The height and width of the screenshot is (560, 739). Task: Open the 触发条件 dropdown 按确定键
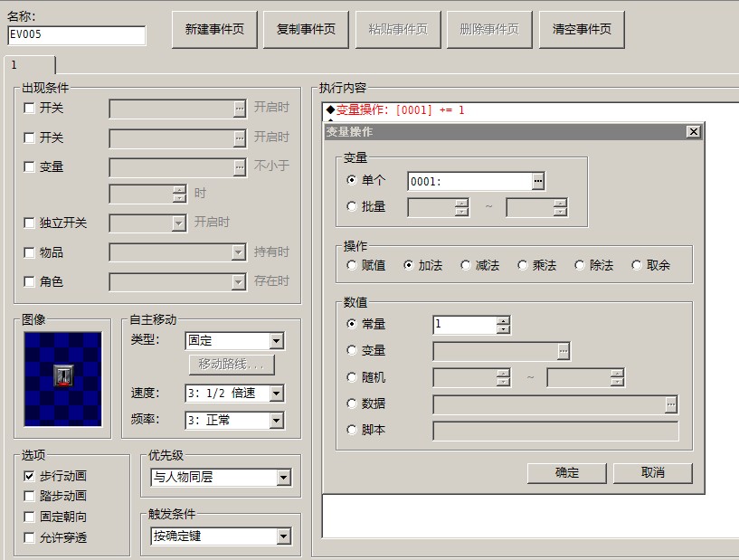(x=283, y=536)
